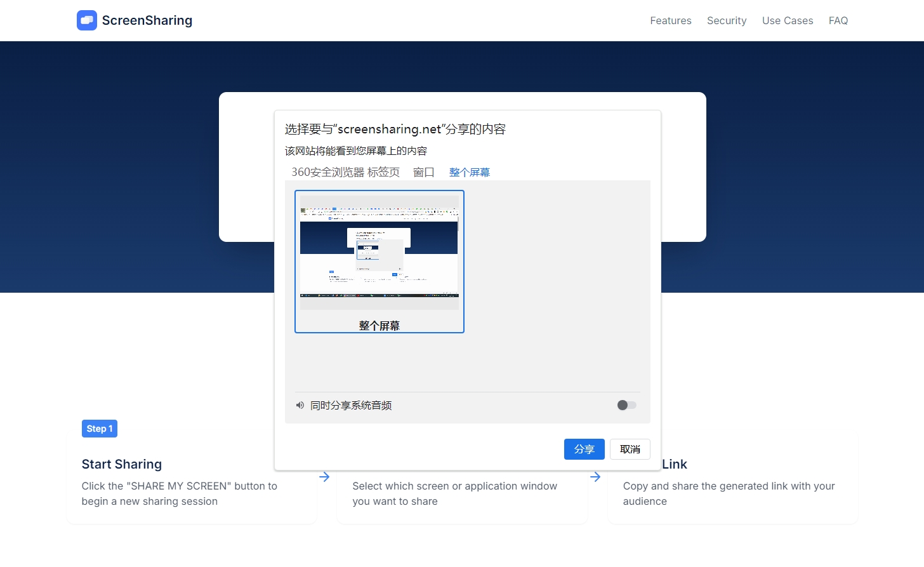Open the Security page from the navigation
The width and height of the screenshot is (924, 567).
coord(727,20)
